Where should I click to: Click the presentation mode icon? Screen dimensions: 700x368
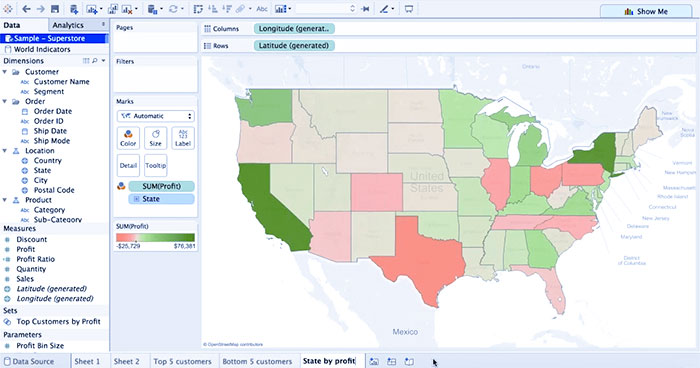tap(408, 9)
